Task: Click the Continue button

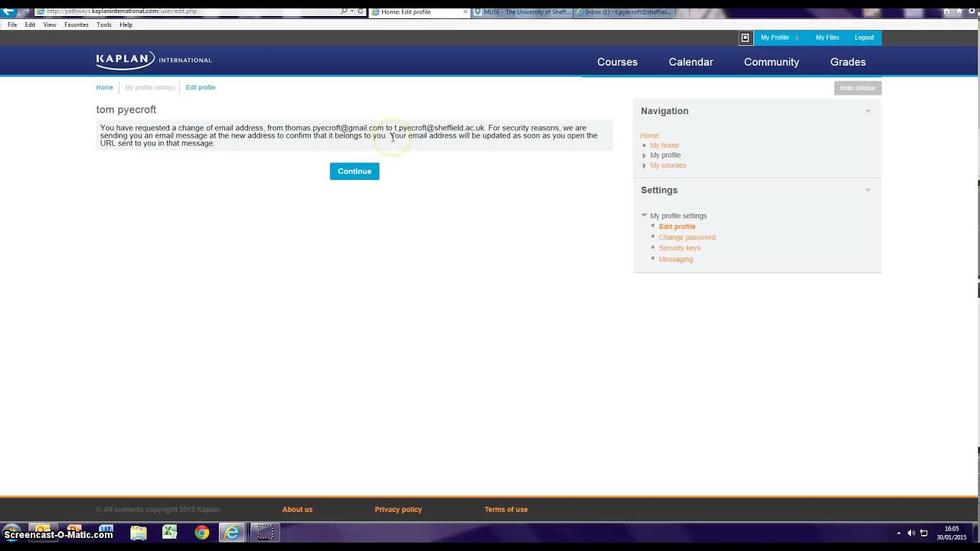Action: [354, 171]
